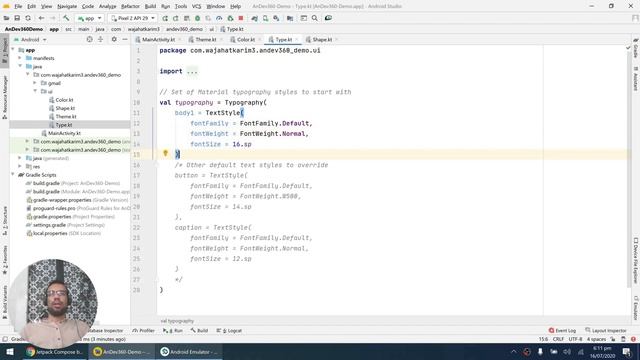The image size is (640, 360).
Task: Open the Refactor menu
Action: (130, 6)
